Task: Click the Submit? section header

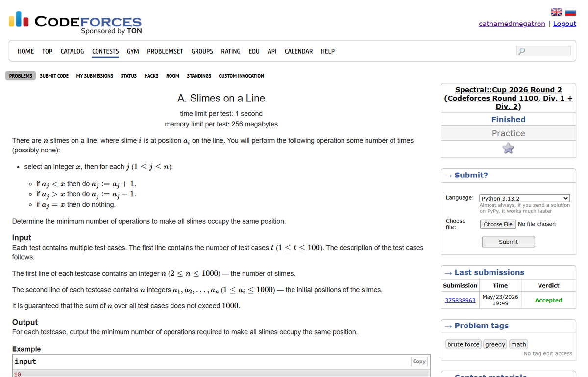Action: [x=471, y=175]
